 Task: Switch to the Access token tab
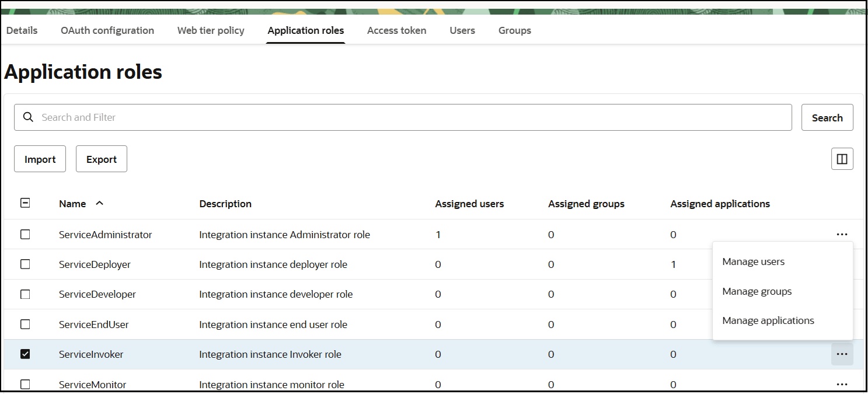click(396, 30)
